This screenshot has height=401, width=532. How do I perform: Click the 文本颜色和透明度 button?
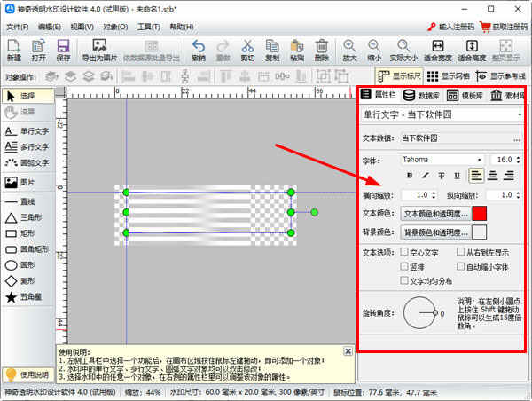click(434, 214)
